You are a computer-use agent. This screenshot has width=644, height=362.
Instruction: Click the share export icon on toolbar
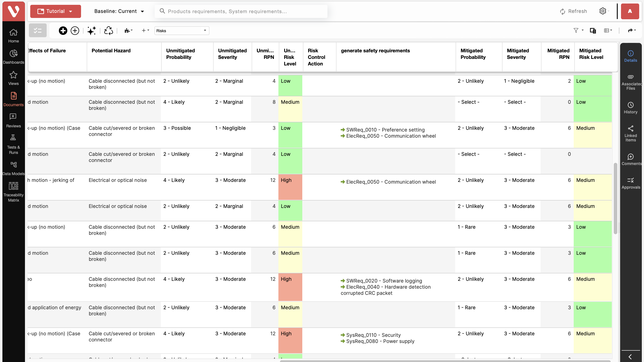[630, 30]
